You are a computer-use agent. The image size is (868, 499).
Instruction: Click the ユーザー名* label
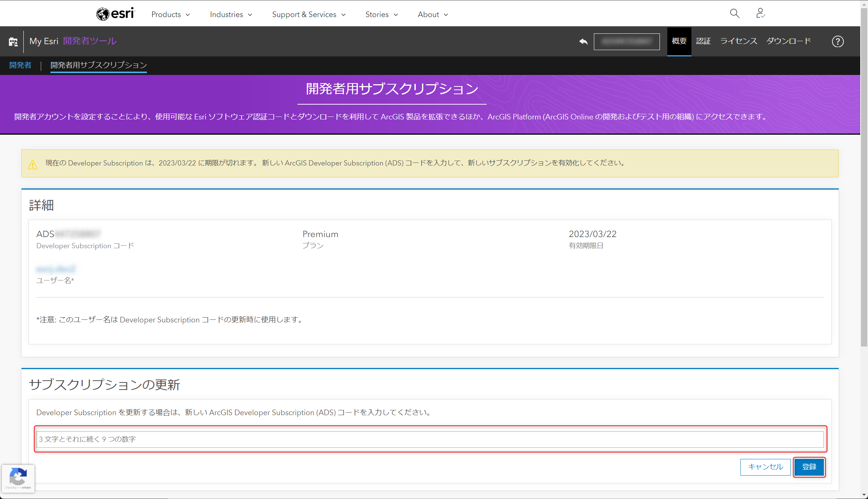pyautogui.click(x=55, y=280)
